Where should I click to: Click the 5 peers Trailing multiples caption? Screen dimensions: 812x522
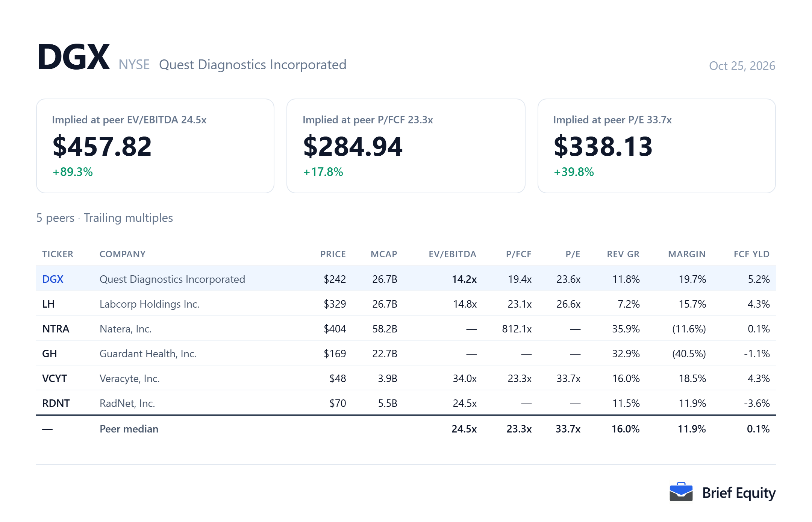105,218
